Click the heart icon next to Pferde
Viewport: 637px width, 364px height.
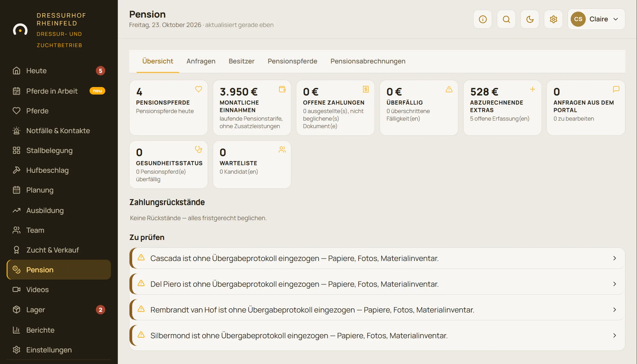[17, 111]
